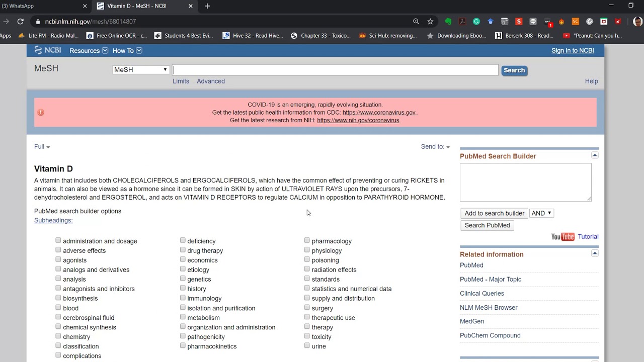Click the PubMed Search Builder text area
This screenshot has width=644, height=362.
point(526,182)
